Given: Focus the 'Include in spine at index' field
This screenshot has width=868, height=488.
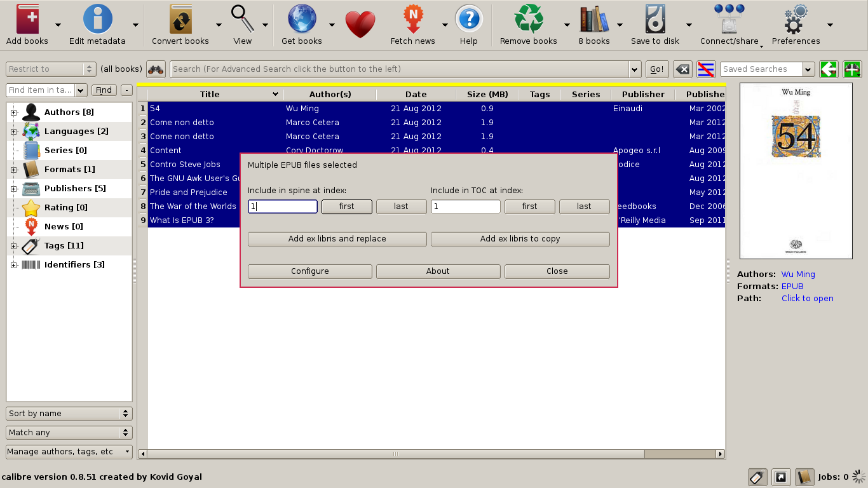Looking at the screenshot, I should coord(283,207).
